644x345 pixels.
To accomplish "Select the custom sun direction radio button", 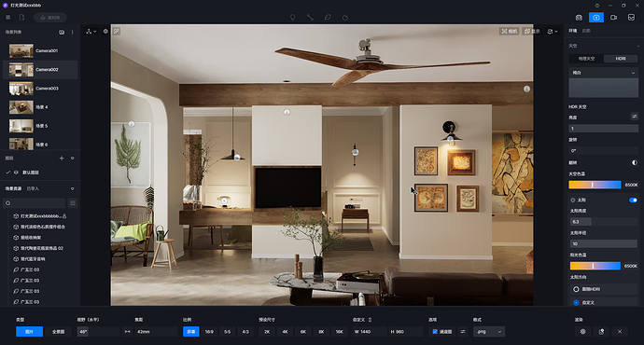I will [x=576, y=302].
